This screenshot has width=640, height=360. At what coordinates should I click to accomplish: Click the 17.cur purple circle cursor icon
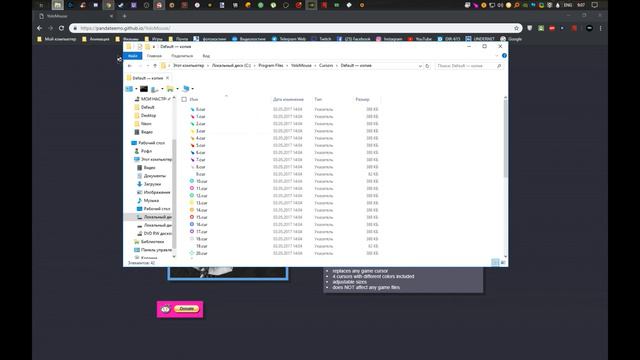192,231
